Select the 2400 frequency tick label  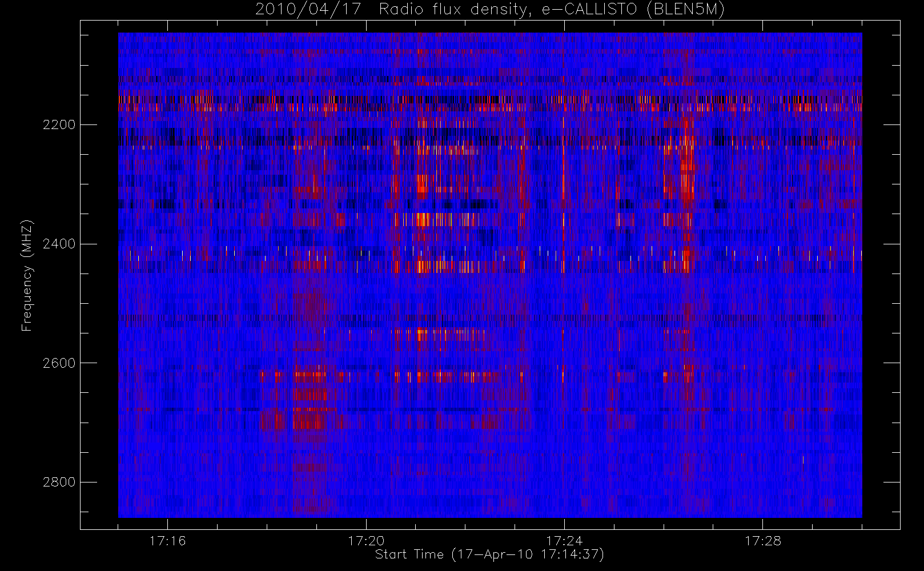click(x=59, y=244)
